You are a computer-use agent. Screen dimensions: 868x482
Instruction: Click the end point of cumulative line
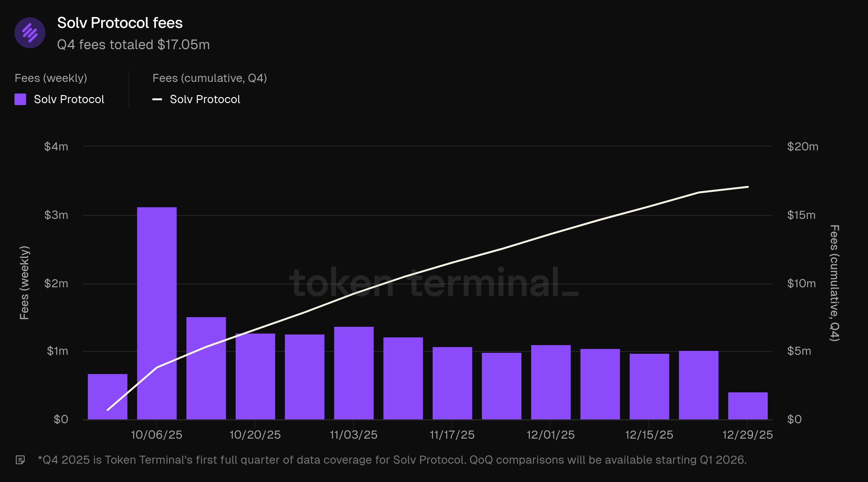[748, 187]
